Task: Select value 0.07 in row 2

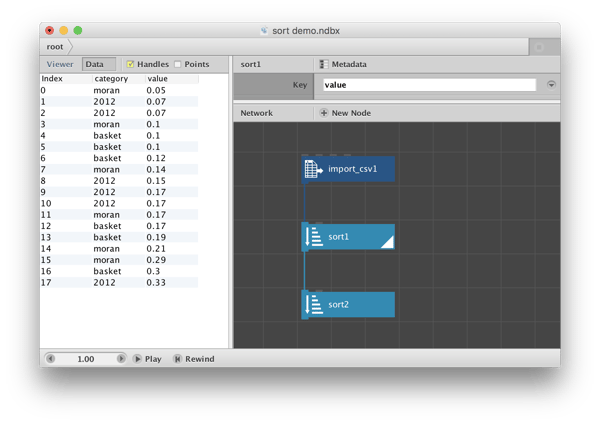Action: point(156,113)
